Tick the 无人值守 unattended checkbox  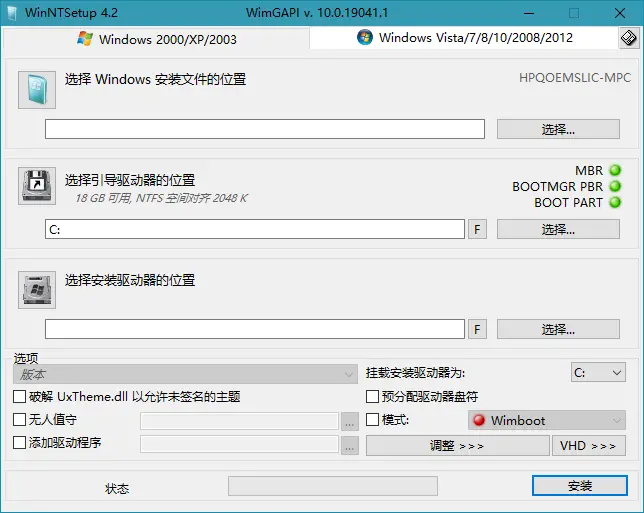(x=19, y=420)
